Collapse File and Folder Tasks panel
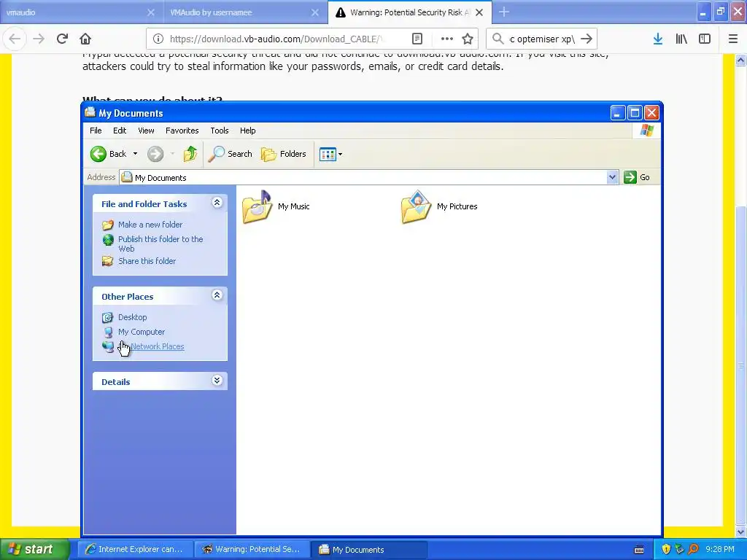747x560 pixels. 217,203
